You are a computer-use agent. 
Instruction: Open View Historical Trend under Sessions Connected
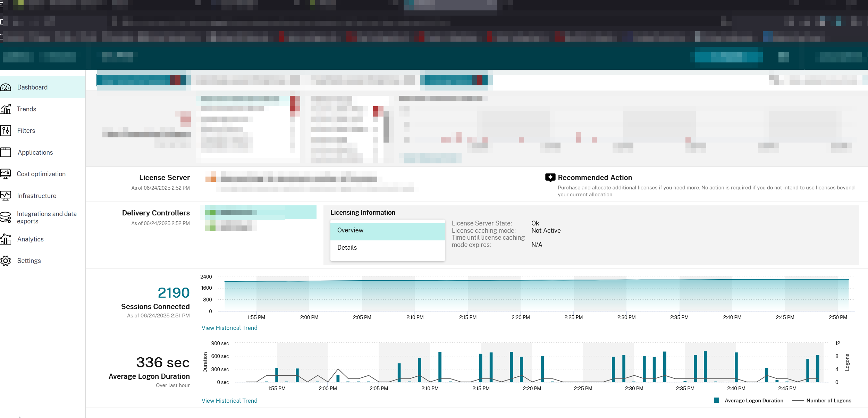click(229, 328)
